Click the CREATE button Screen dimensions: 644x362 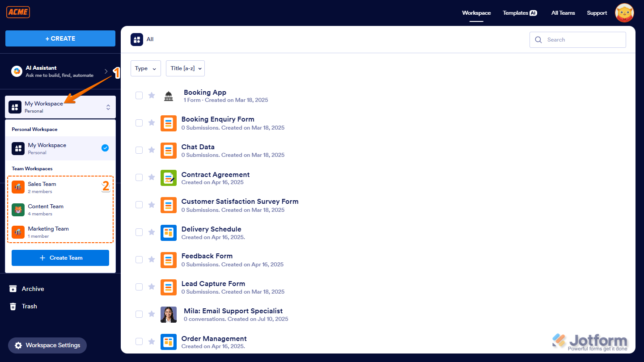(x=60, y=38)
